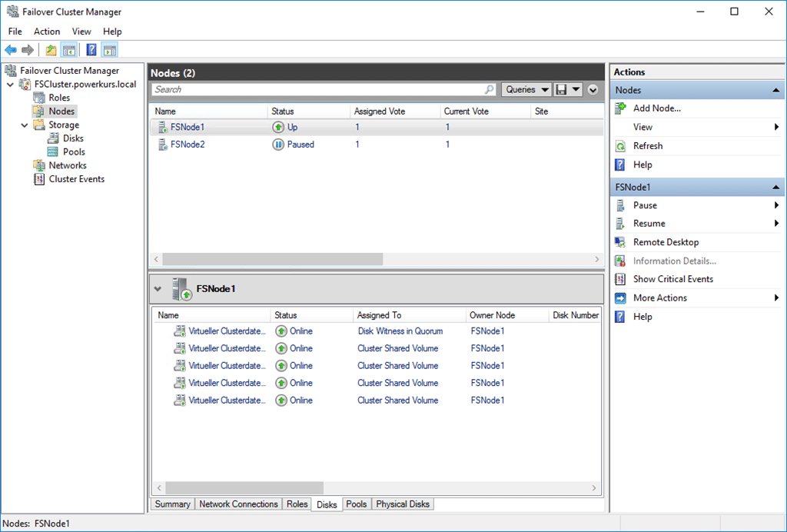The image size is (787, 532).
Task: Open the Pause submenu action
Action: (x=697, y=205)
